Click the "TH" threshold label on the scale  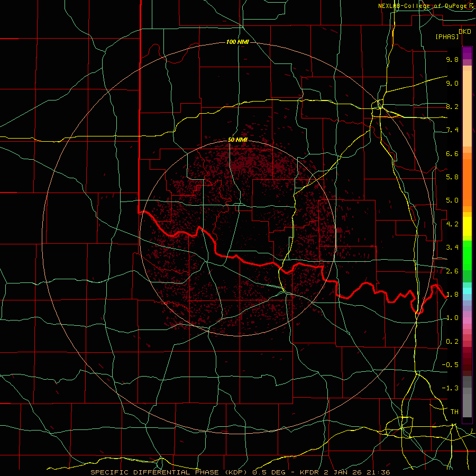pyautogui.click(x=454, y=412)
